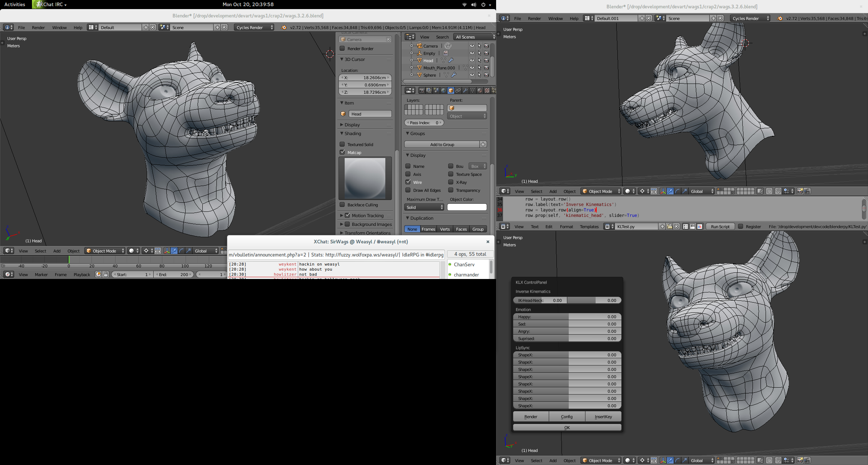868x465 pixels.
Task: Select the translate manipulator arrow in left viewport
Action: point(174,251)
